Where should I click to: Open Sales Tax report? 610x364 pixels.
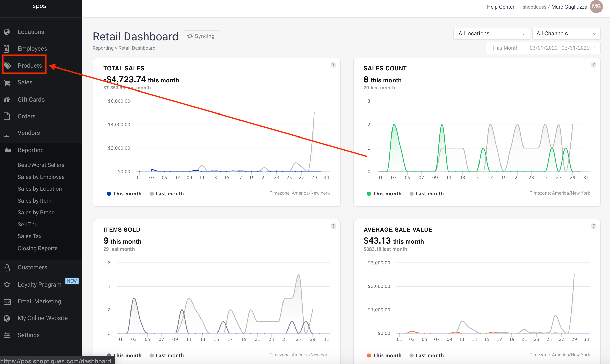pos(30,236)
